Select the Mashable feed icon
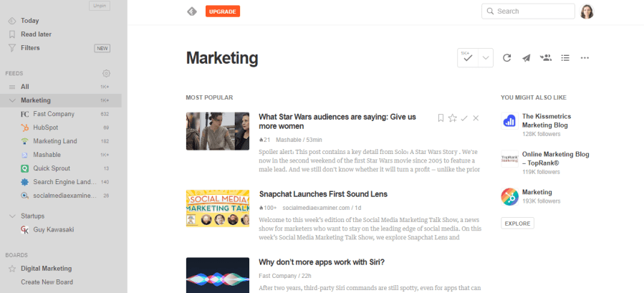 (x=24, y=155)
